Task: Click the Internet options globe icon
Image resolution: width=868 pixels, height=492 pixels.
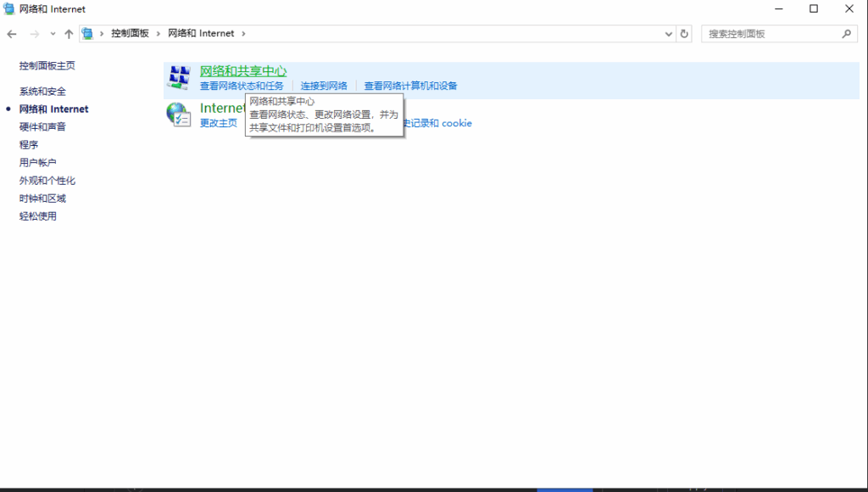Action: (x=179, y=115)
